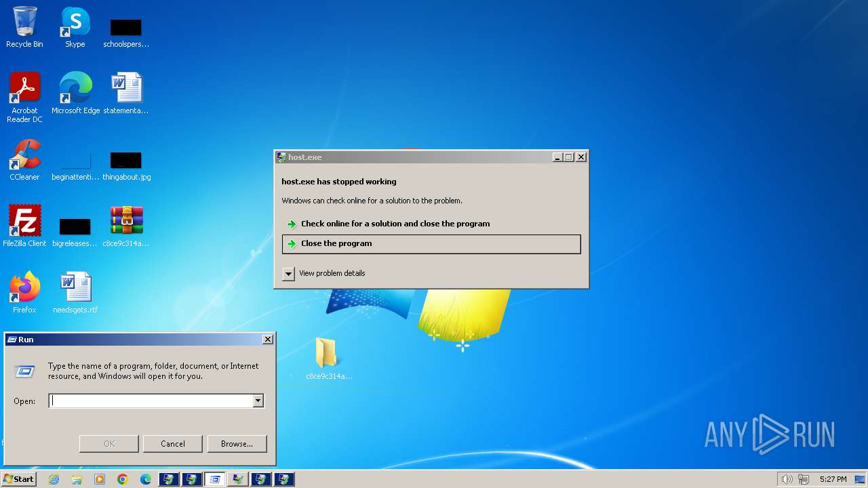Select the beginattenti desktop file
868x488 pixels.
pyautogui.click(x=75, y=166)
